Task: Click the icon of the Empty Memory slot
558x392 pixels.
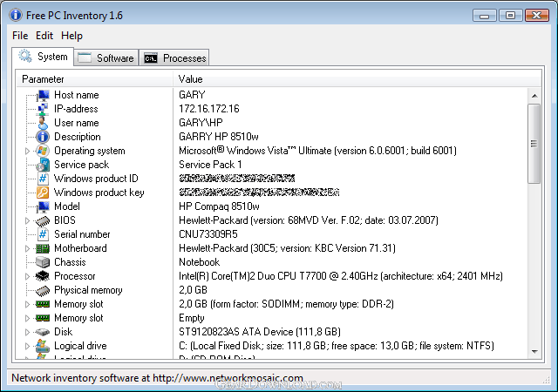Action: [43, 318]
